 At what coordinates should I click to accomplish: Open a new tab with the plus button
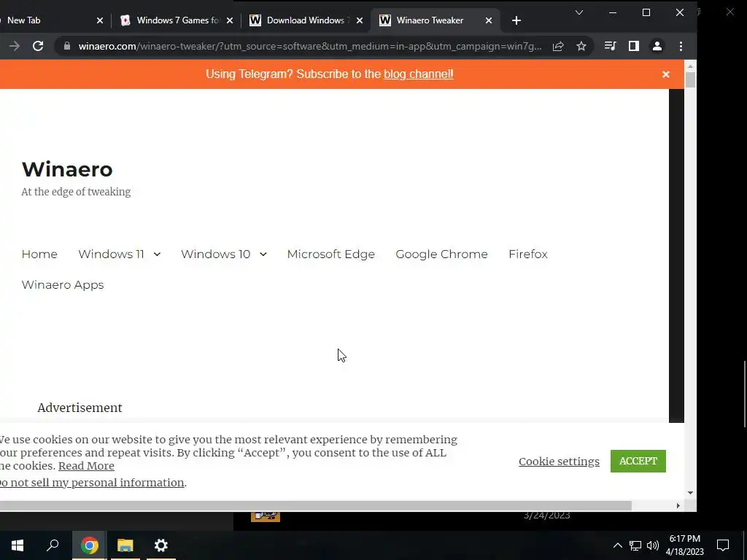pos(516,20)
